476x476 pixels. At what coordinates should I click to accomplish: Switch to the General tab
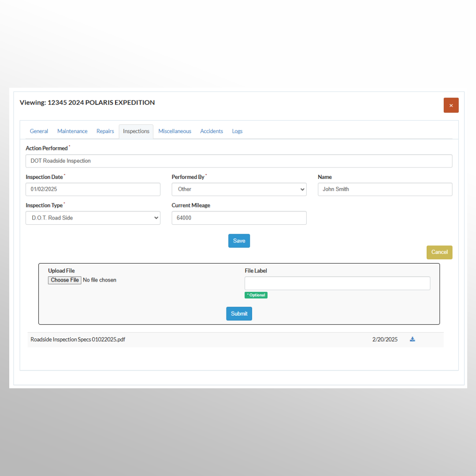click(39, 131)
